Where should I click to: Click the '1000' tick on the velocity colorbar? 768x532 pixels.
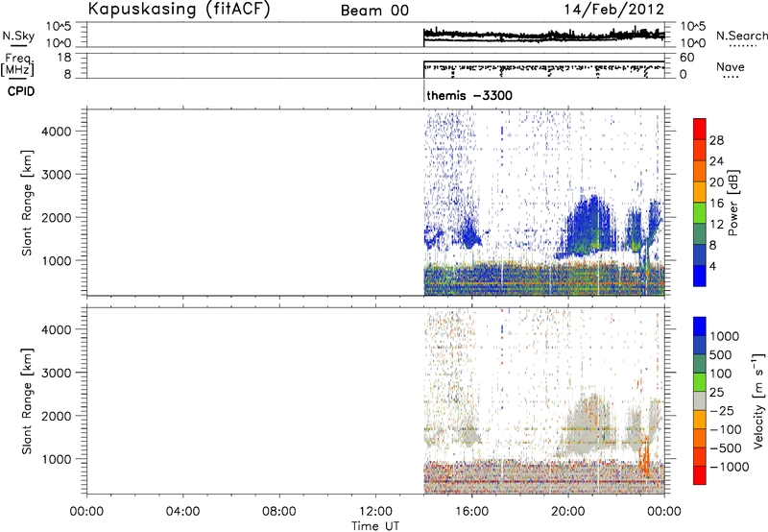tap(725, 336)
